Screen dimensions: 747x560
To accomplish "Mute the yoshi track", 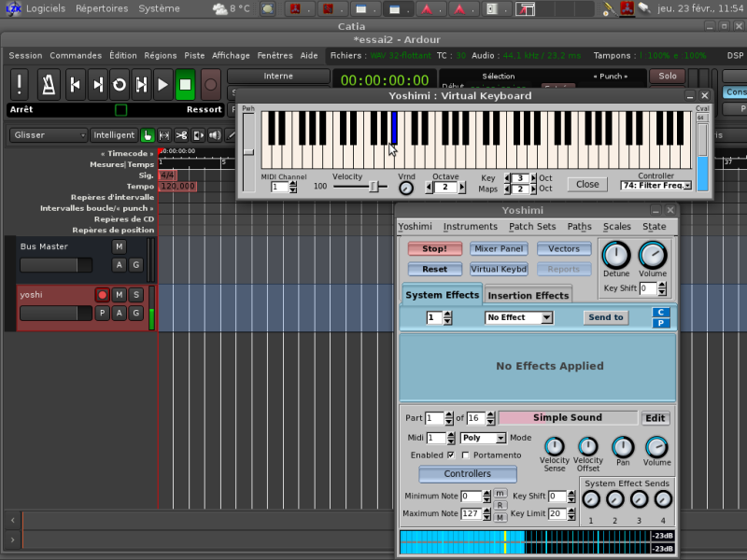I will click(x=119, y=295).
